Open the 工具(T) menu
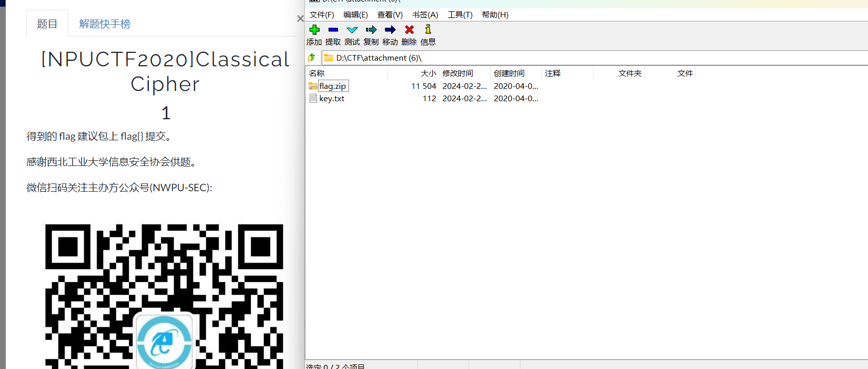The width and height of the screenshot is (868, 369). [x=460, y=15]
